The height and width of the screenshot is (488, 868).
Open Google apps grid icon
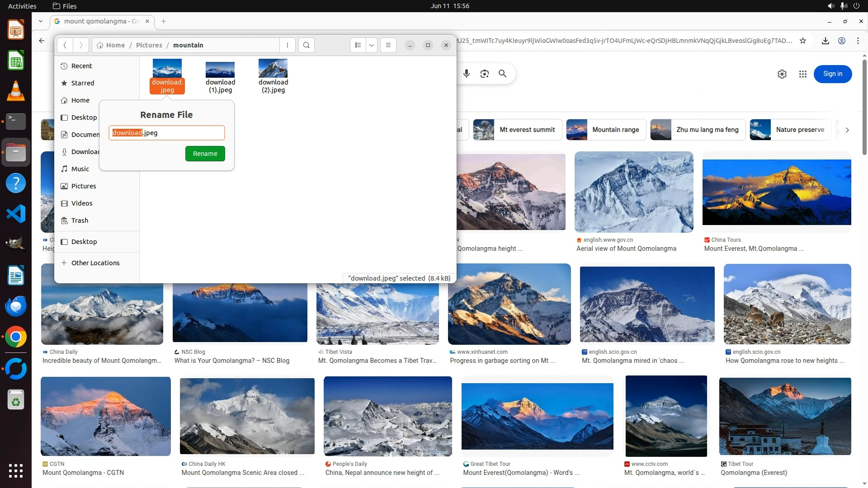[x=802, y=74]
